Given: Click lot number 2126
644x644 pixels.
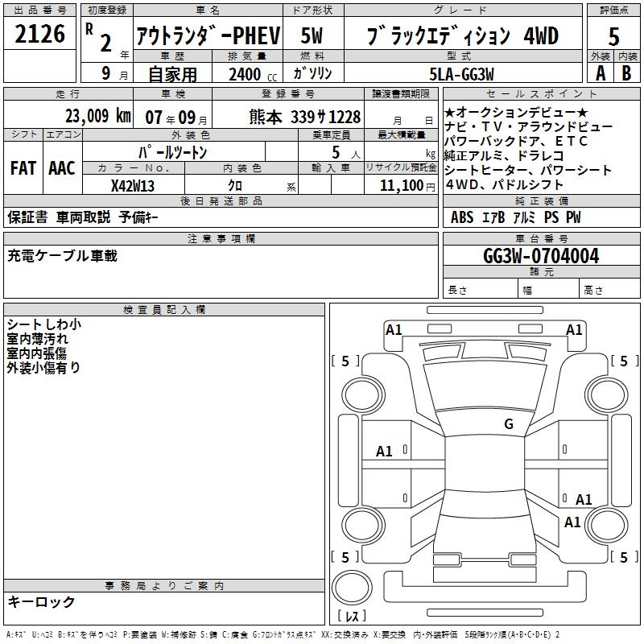Looking at the screenshot, I should pos(39,34).
